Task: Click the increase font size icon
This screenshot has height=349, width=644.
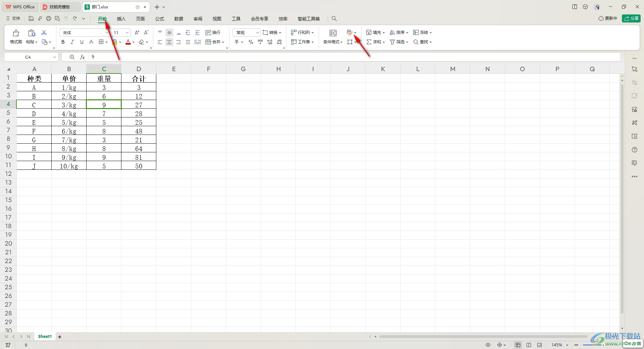Action: (x=137, y=33)
